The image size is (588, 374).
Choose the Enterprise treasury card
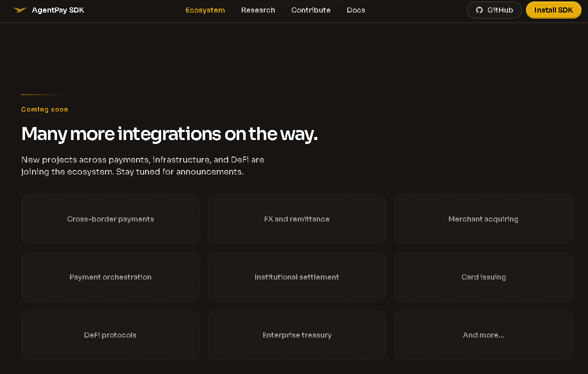(297, 335)
